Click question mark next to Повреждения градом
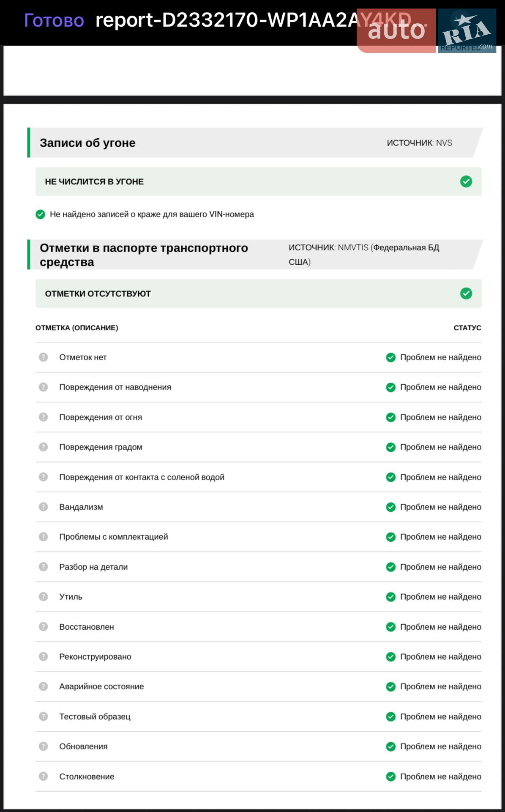505x812 pixels. pyautogui.click(x=43, y=447)
